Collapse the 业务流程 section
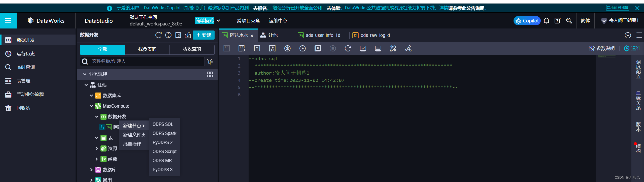The height and width of the screenshot is (182, 644). (85, 74)
